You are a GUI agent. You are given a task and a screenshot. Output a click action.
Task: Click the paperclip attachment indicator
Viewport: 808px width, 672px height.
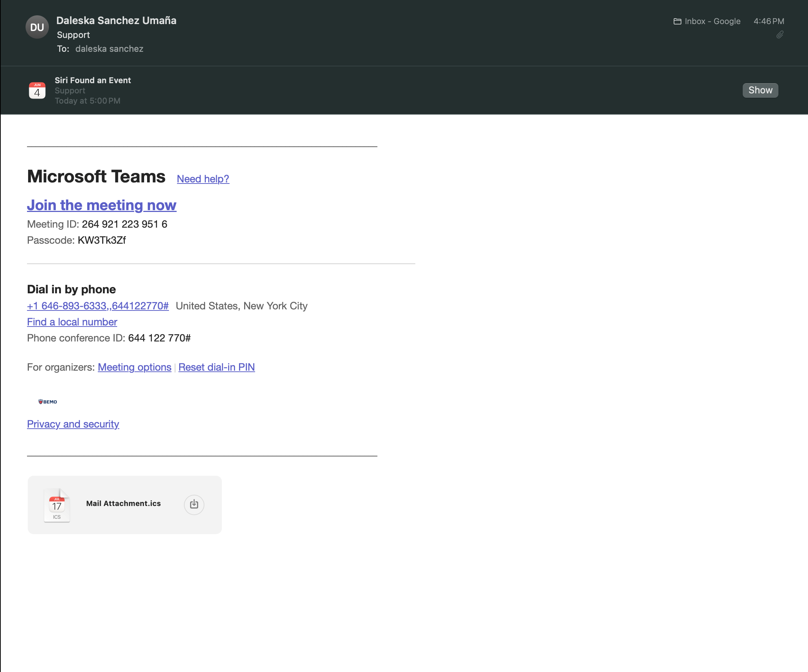780,35
